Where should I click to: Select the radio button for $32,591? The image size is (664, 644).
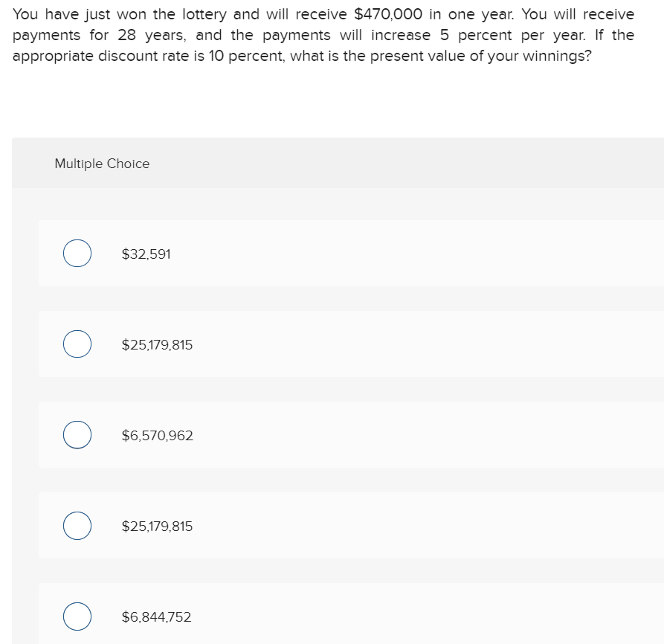tap(77, 253)
